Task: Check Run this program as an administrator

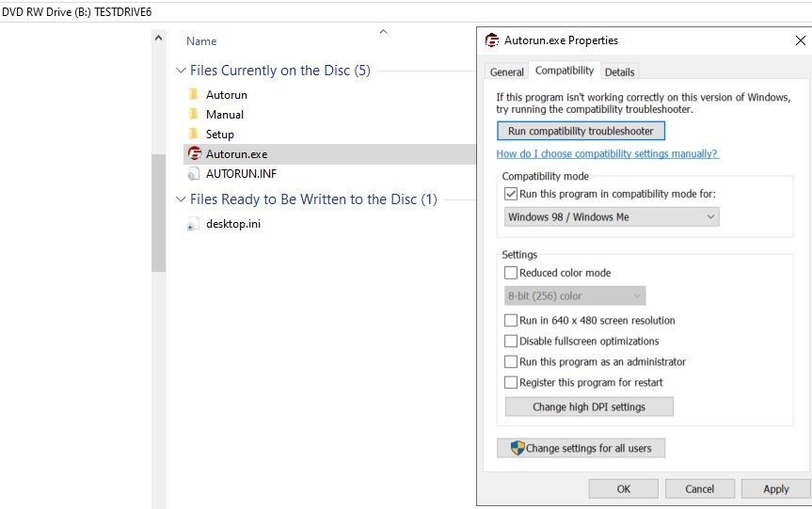Action: [511, 361]
